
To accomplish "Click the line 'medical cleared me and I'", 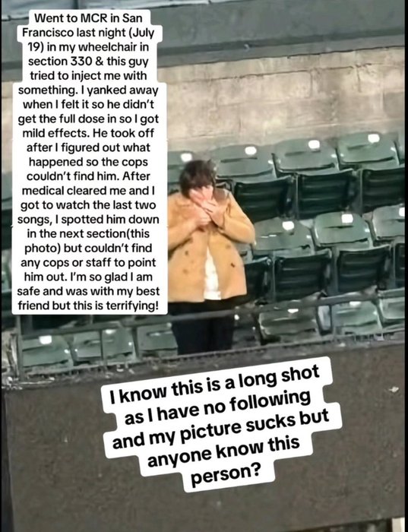I will [x=88, y=191].
